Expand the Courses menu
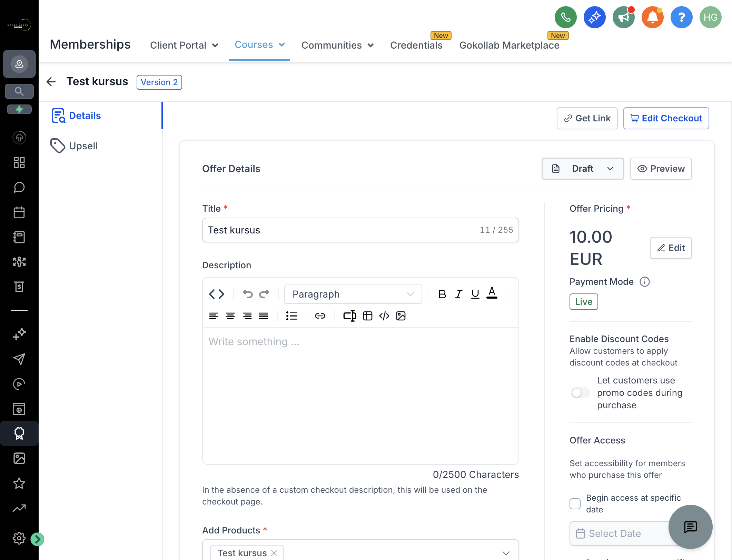This screenshot has height=560, width=732. pos(259,45)
